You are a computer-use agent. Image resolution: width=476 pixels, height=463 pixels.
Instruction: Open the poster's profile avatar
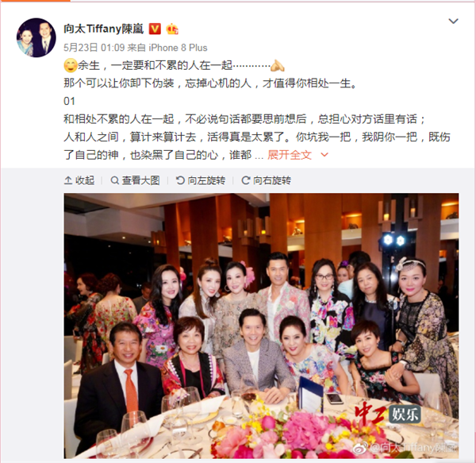click(36, 37)
